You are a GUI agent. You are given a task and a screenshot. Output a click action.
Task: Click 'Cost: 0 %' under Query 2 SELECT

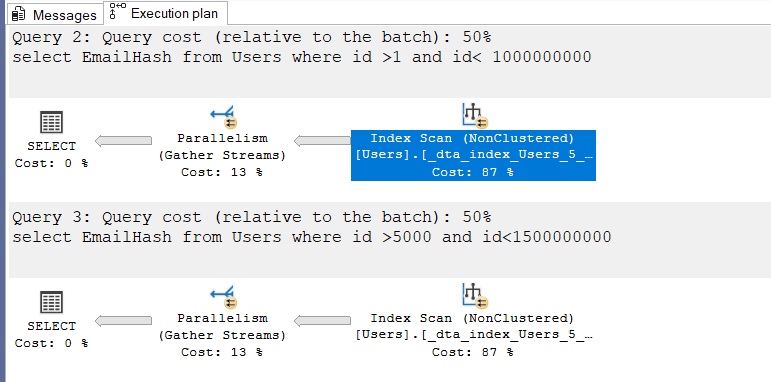pos(52,163)
